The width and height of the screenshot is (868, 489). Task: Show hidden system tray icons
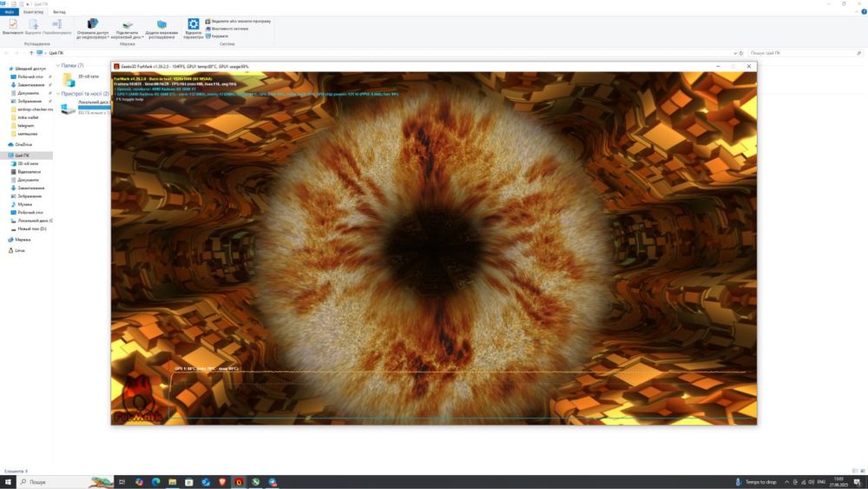786,482
